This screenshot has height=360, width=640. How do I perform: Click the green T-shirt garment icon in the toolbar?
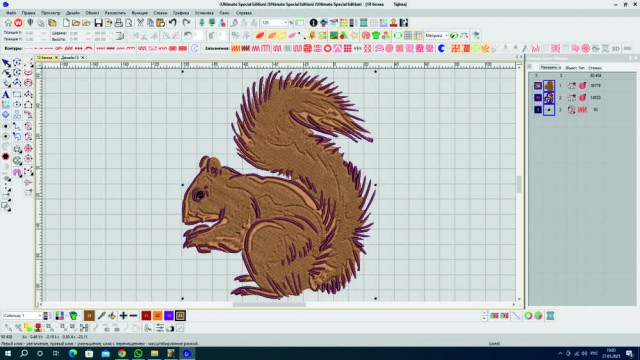(376, 36)
